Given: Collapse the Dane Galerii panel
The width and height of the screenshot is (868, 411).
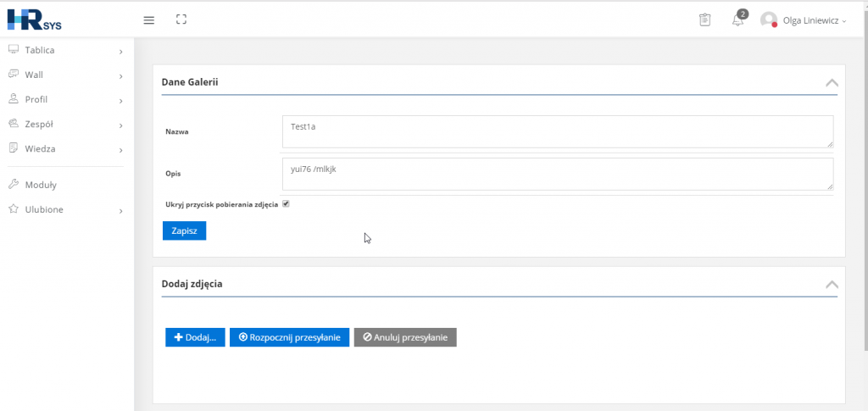Looking at the screenshot, I should (x=832, y=83).
